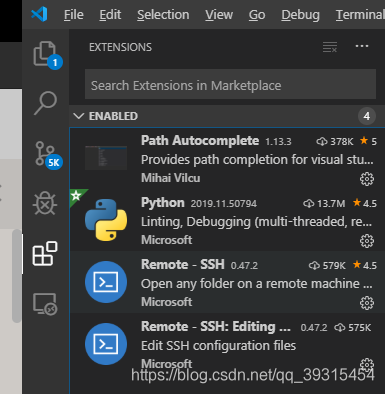Image resolution: width=385 pixels, height=394 pixels.
Task: Click scrollbar in the background window
Action: coord(17,276)
